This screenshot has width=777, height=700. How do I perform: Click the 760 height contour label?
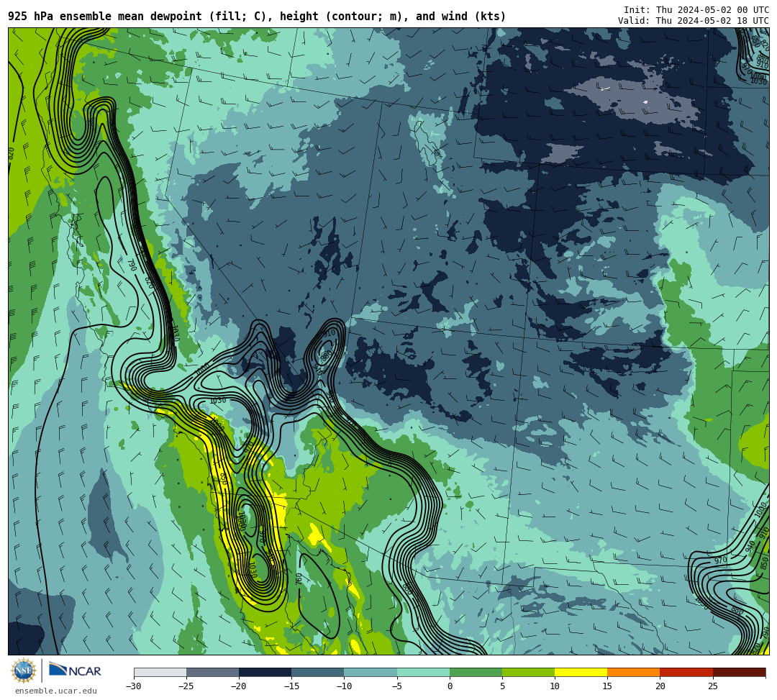pos(299,578)
